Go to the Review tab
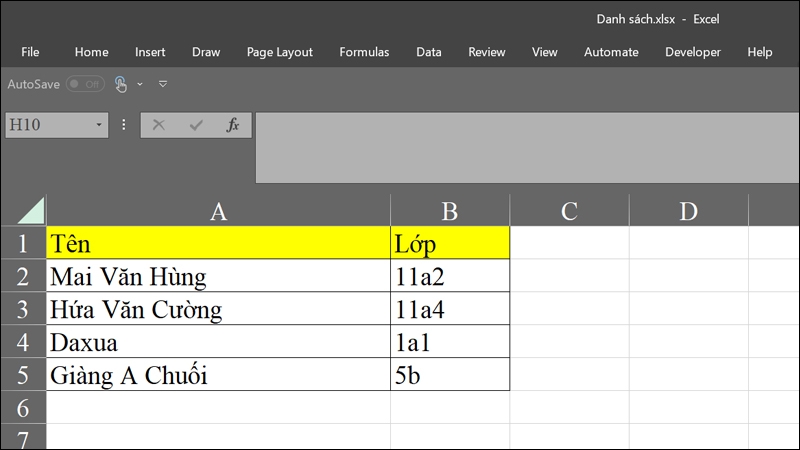 click(x=487, y=52)
